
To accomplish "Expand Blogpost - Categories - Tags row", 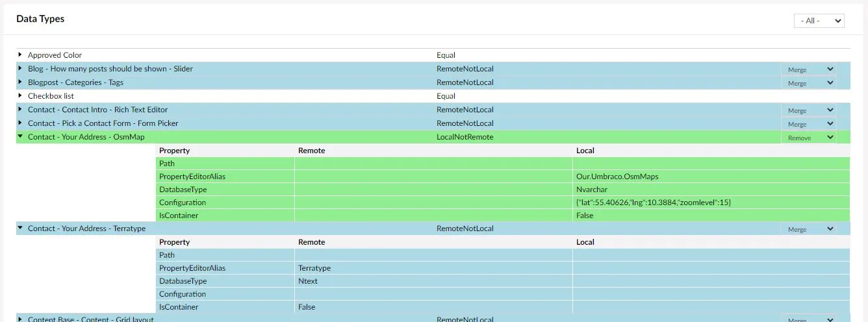I will [20, 82].
